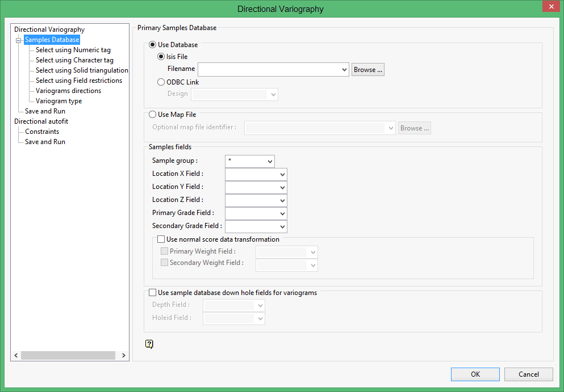Open the Location X Field dropdown
564x392 pixels.
282,174
